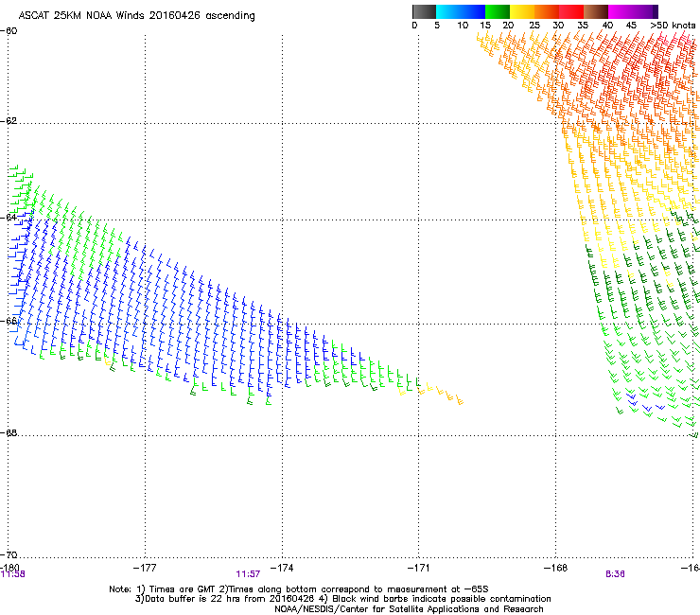
Task: Click the -60 latitude axis label
Action: [x=9, y=31]
